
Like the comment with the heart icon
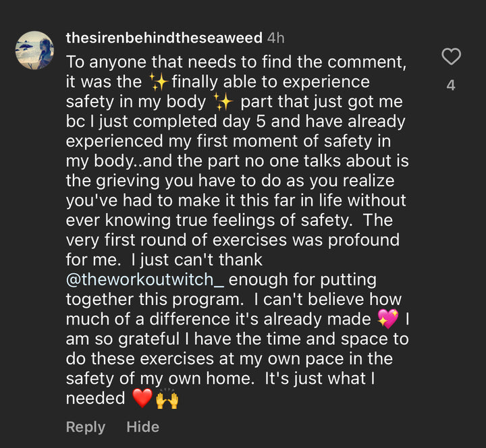(x=451, y=57)
